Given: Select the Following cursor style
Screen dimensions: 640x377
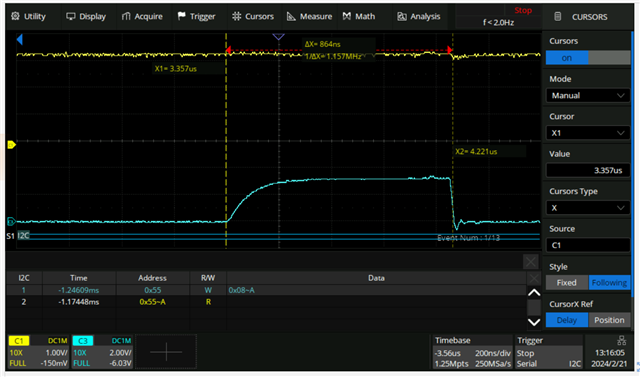Looking at the screenshot, I should [609, 283].
